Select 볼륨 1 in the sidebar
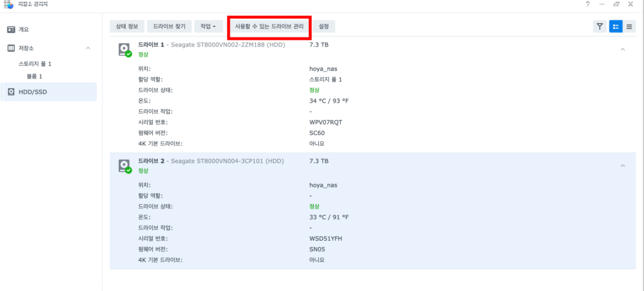The height and width of the screenshot is (291, 644). (35, 76)
